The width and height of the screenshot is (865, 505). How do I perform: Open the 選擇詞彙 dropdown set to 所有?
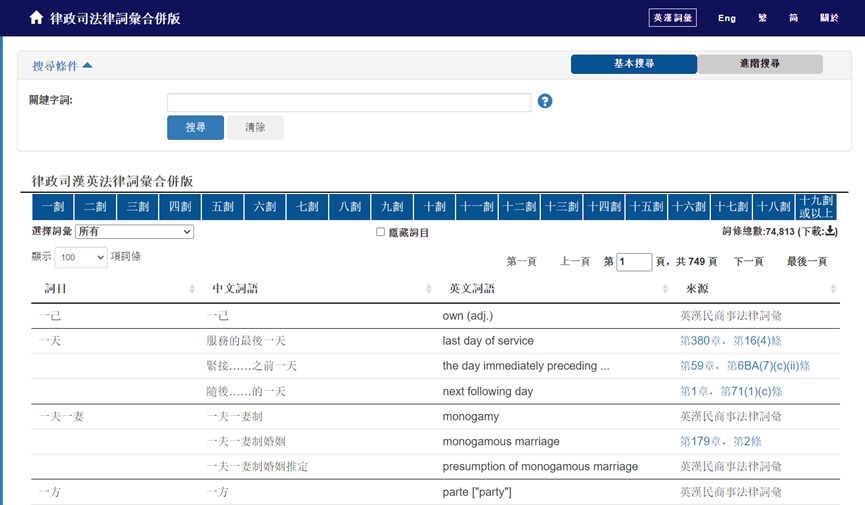click(x=134, y=232)
